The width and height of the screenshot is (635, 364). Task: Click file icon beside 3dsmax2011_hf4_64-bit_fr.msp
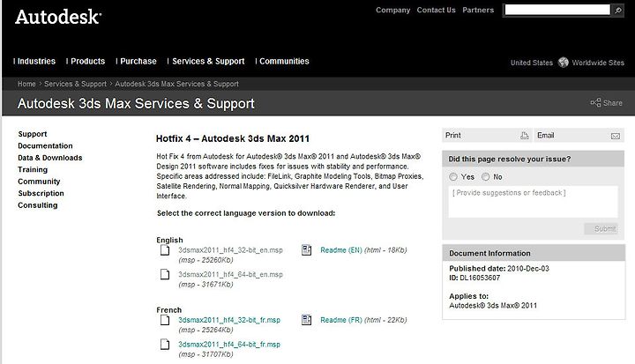pyautogui.click(x=165, y=344)
